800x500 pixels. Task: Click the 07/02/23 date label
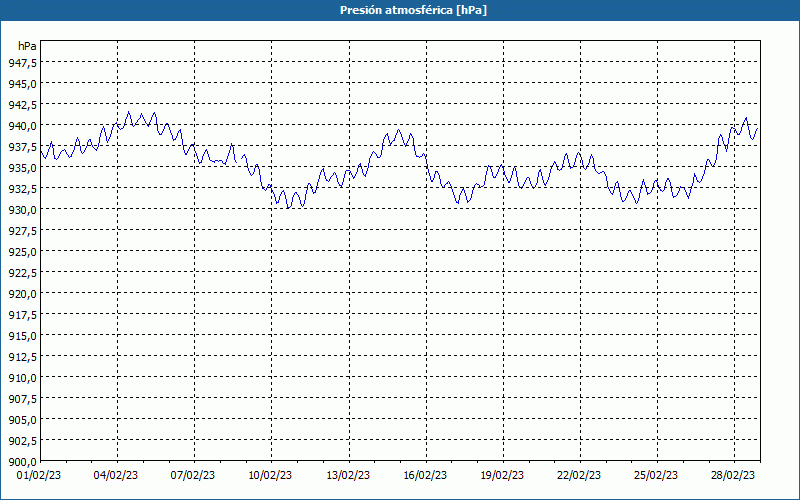point(193,476)
